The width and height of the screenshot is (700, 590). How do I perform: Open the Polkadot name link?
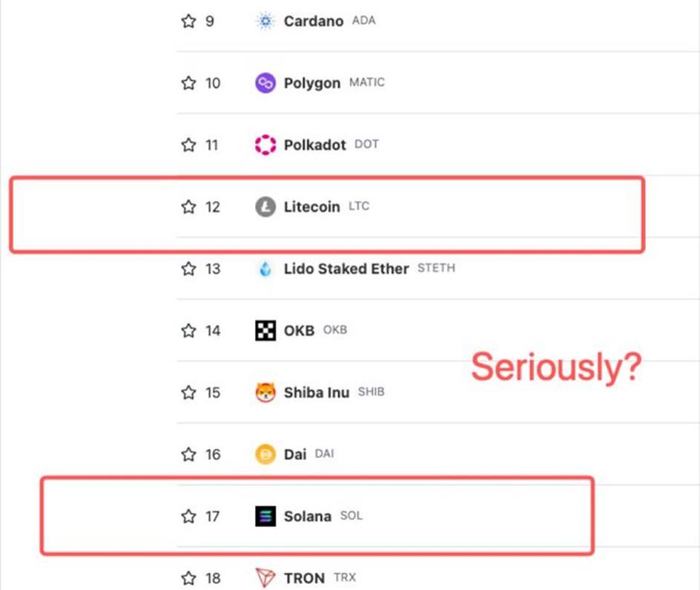tap(314, 145)
